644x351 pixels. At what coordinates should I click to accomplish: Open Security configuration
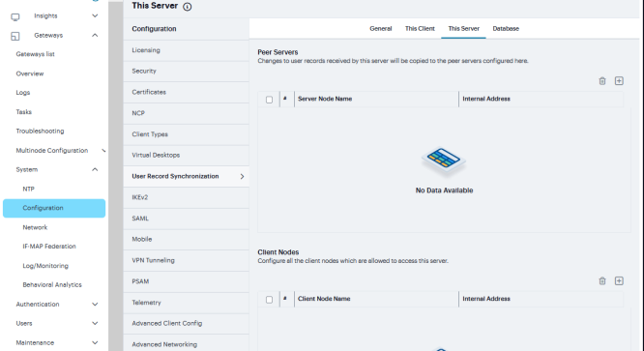point(186,72)
